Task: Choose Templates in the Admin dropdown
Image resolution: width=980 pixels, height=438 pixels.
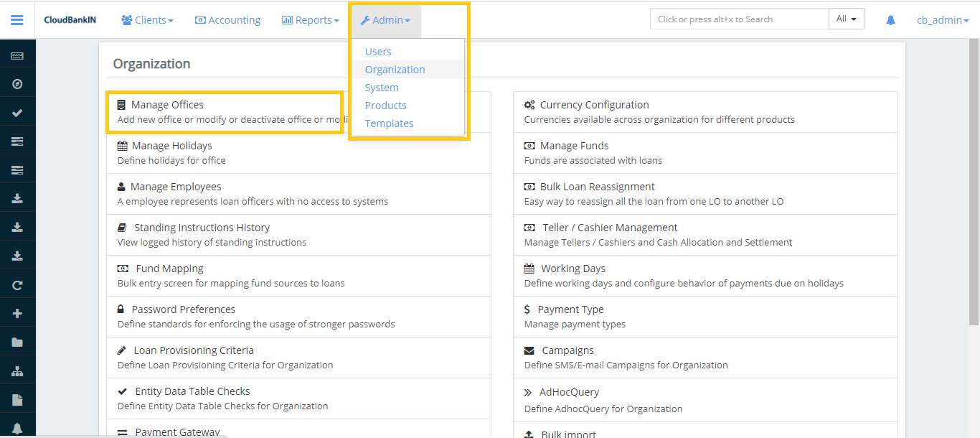Action: click(389, 124)
